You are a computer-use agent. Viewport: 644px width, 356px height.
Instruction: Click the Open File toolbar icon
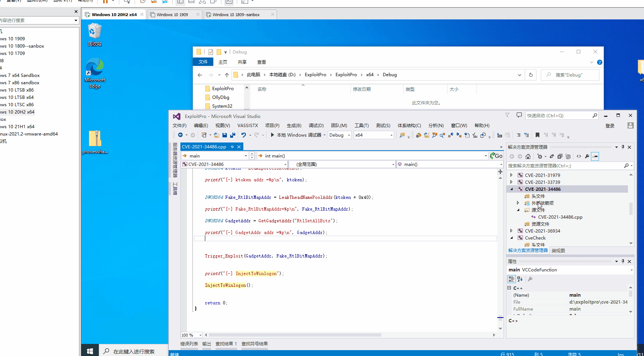coord(217,135)
